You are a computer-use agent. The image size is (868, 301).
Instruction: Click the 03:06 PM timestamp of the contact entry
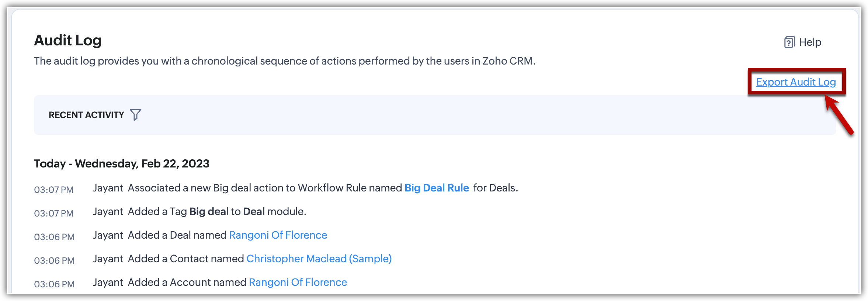[x=54, y=261]
